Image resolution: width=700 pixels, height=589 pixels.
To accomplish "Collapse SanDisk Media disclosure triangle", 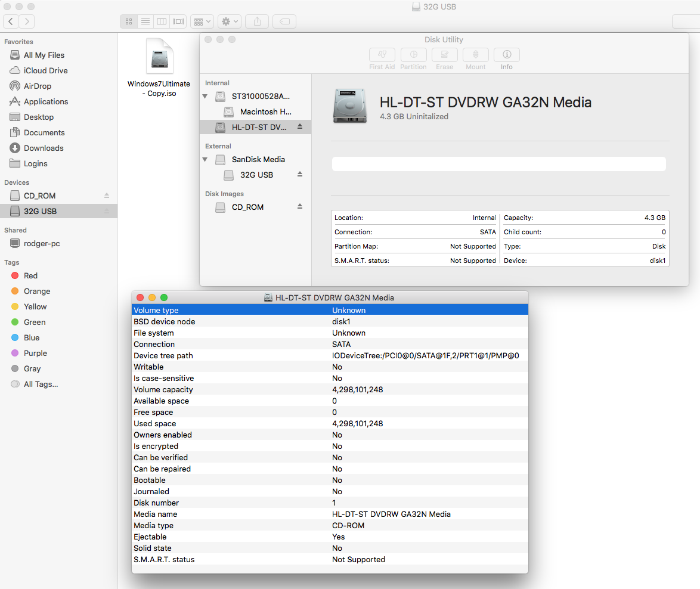I will tap(205, 159).
